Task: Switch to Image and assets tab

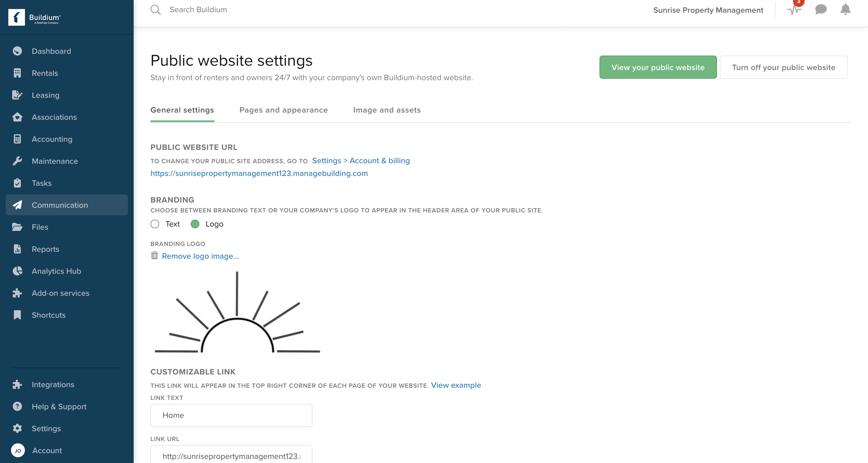Action: (x=387, y=110)
